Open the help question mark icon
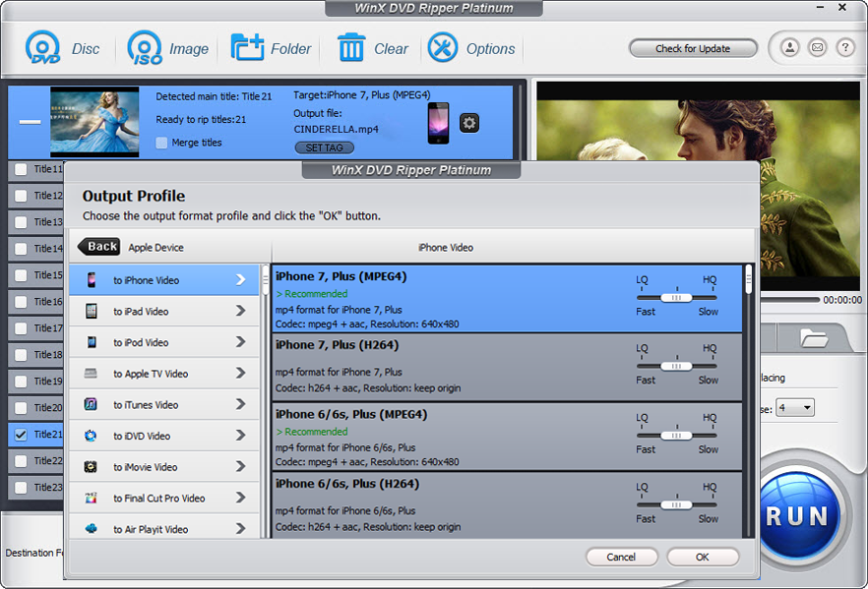 [x=844, y=47]
